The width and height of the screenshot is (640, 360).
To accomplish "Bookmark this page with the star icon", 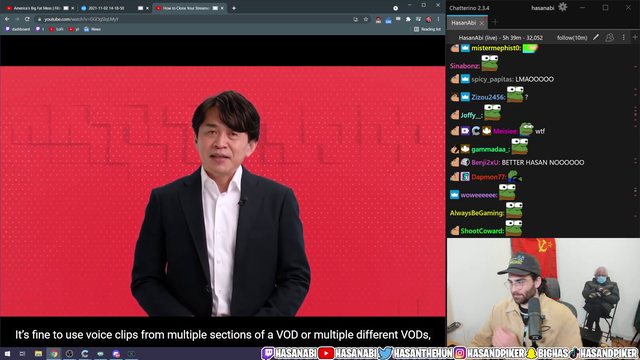I will (x=366, y=19).
